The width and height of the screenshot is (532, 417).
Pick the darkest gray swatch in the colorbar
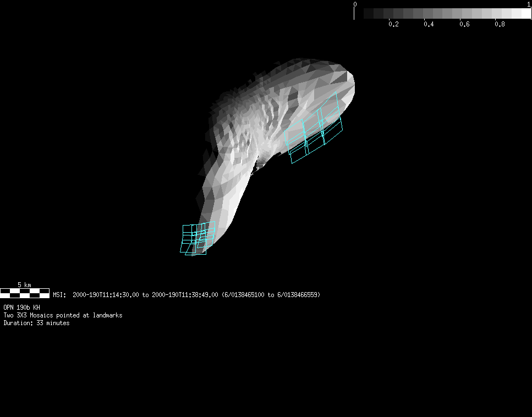(369, 13)
